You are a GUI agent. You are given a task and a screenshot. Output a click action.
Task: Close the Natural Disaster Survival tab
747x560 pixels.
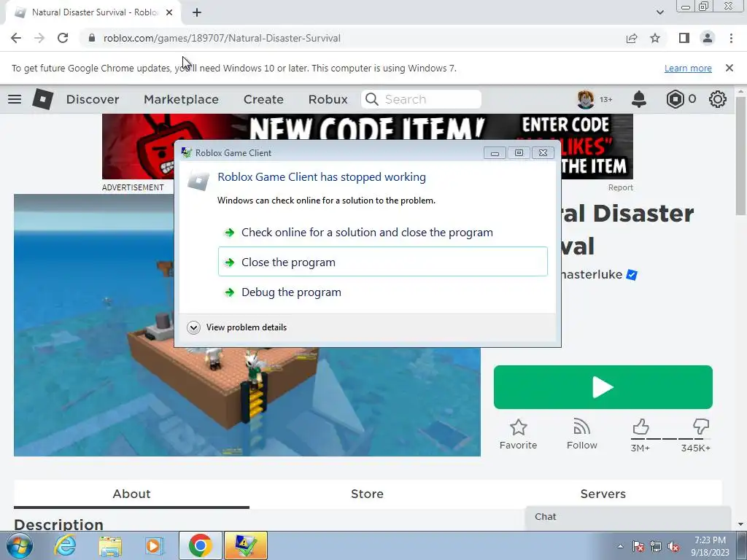pyautogui.click(x=169, y=12)
